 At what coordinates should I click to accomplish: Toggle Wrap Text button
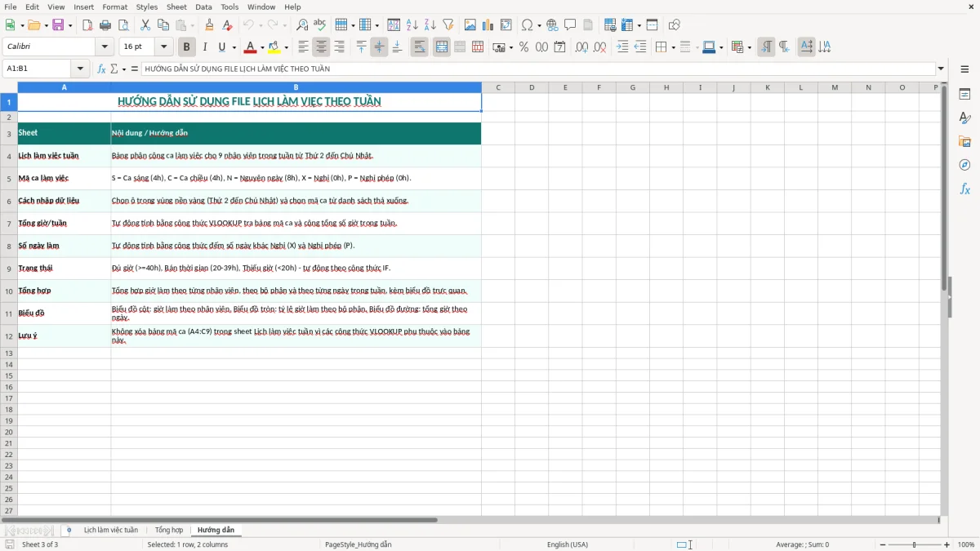(x=420, y=47)
